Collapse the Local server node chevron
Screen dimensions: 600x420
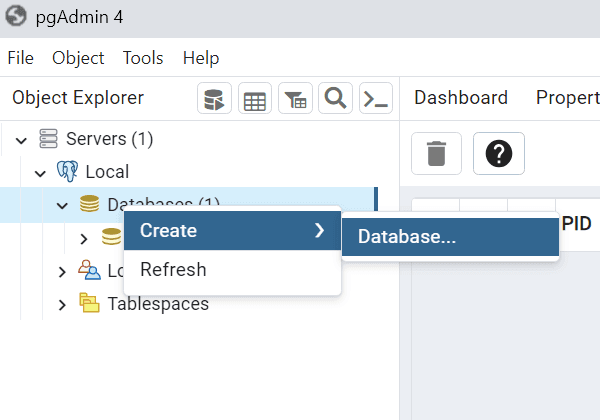(x=41, y=172)
